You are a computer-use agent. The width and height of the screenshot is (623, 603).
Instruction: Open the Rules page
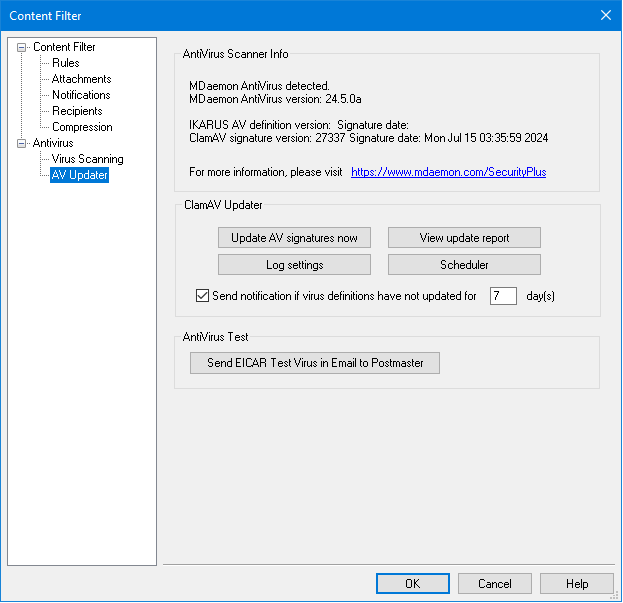66,63
